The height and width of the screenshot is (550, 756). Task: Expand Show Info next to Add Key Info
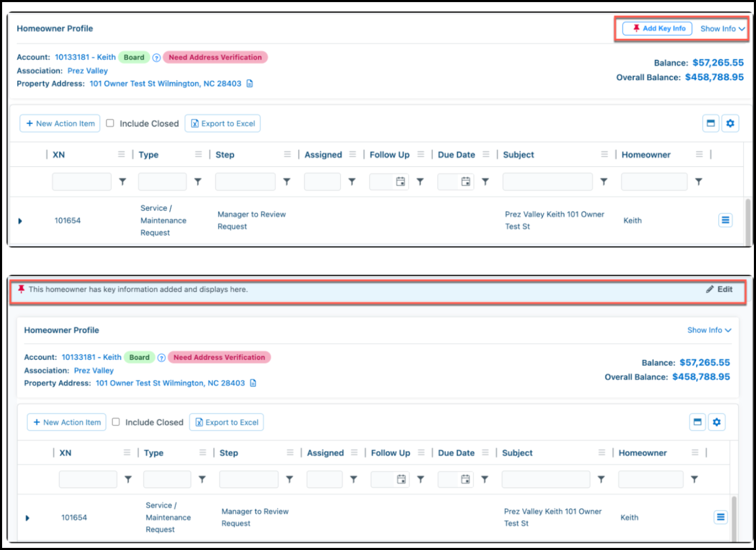722,29
